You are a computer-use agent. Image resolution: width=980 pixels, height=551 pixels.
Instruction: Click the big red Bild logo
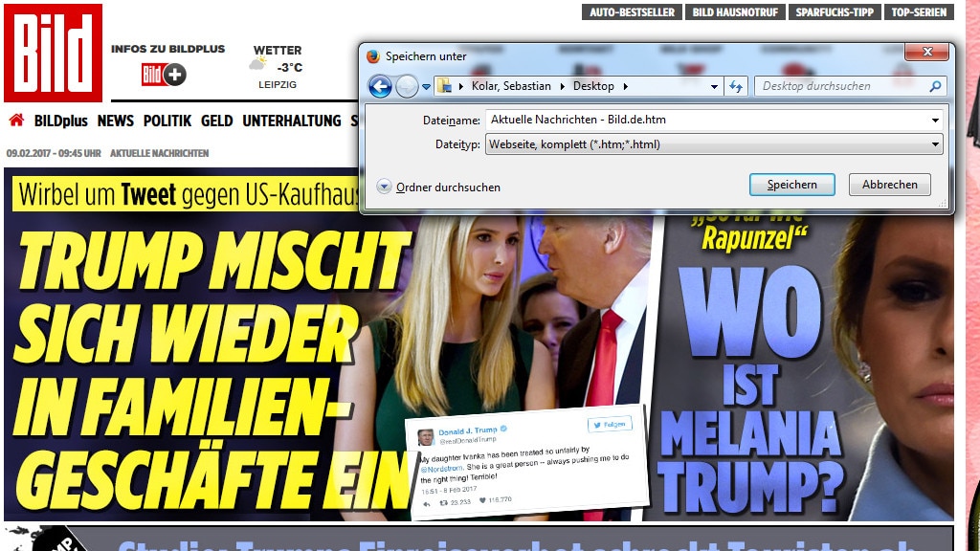click(x=54, y=54)
